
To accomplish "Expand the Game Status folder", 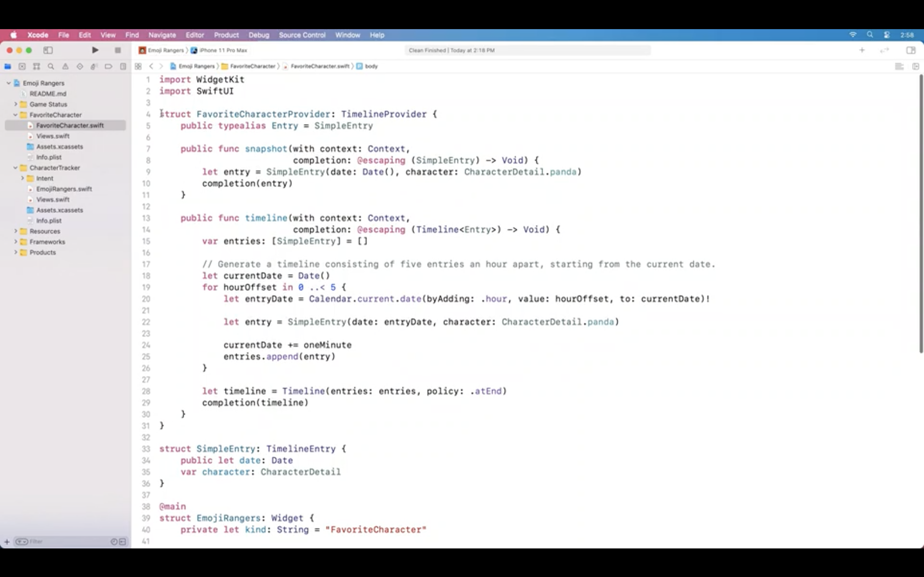I will point(16,104).
